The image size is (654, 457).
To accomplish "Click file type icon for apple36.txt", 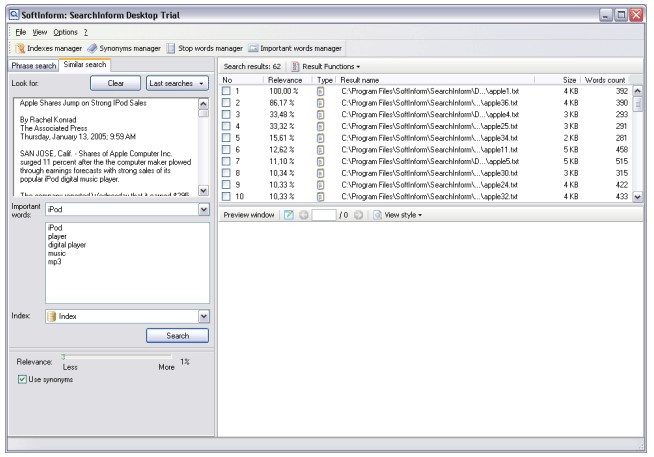I will [x=320, y=103].
